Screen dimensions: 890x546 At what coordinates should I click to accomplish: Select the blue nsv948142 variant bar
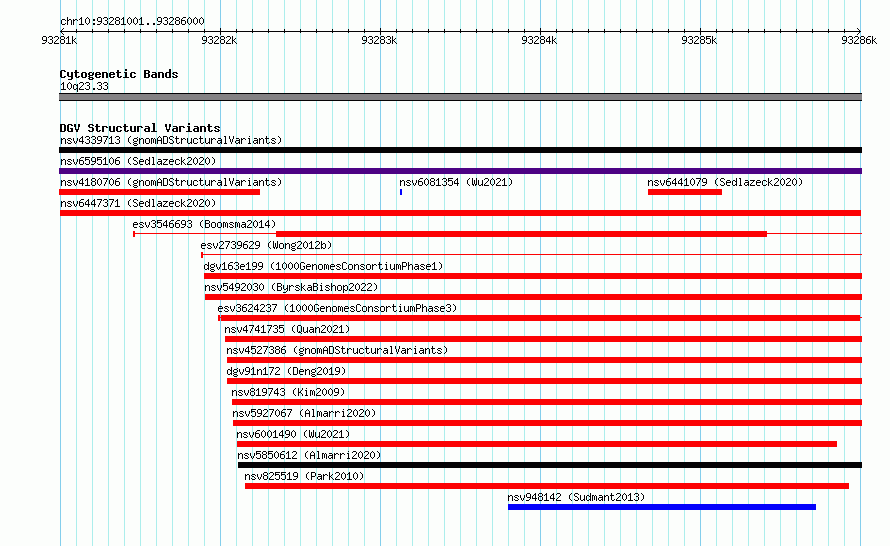(x=662, y=507)
